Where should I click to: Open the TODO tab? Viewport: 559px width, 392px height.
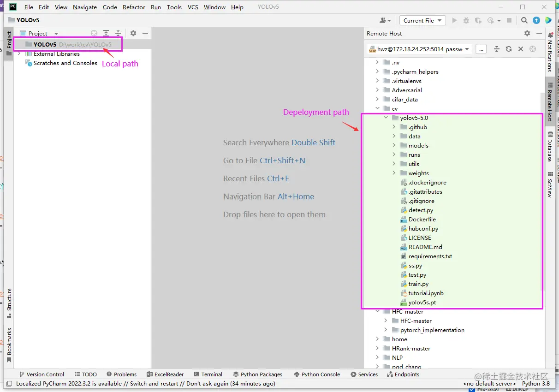coord(85,374)
